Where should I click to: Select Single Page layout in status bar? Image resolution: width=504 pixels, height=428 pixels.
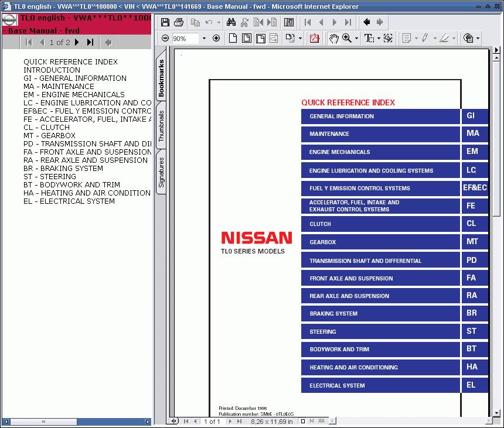(303, 421)
